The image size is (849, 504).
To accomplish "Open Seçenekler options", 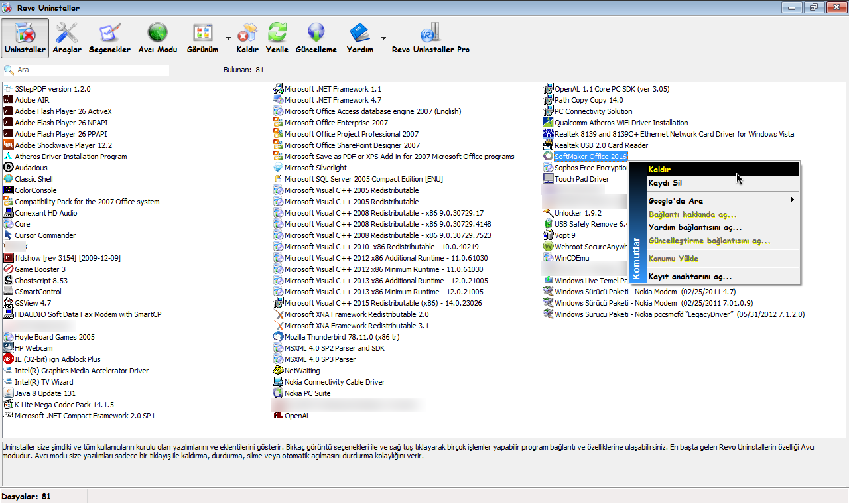I will click(x=110, y=38).
